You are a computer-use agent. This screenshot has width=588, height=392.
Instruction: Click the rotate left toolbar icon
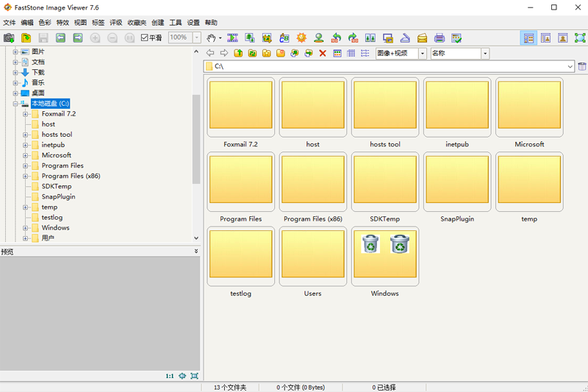[336, 38]
